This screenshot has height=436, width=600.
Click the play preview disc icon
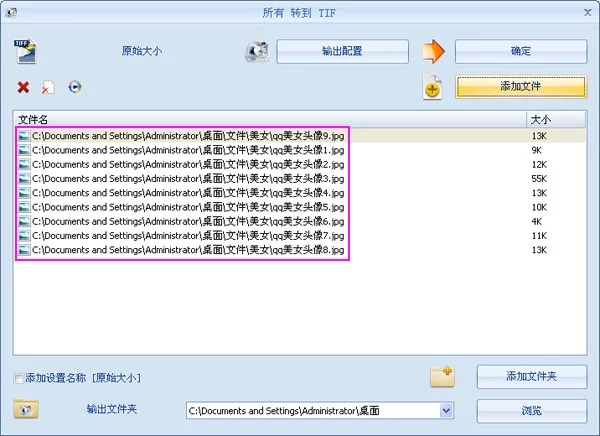tap(75, 87)
